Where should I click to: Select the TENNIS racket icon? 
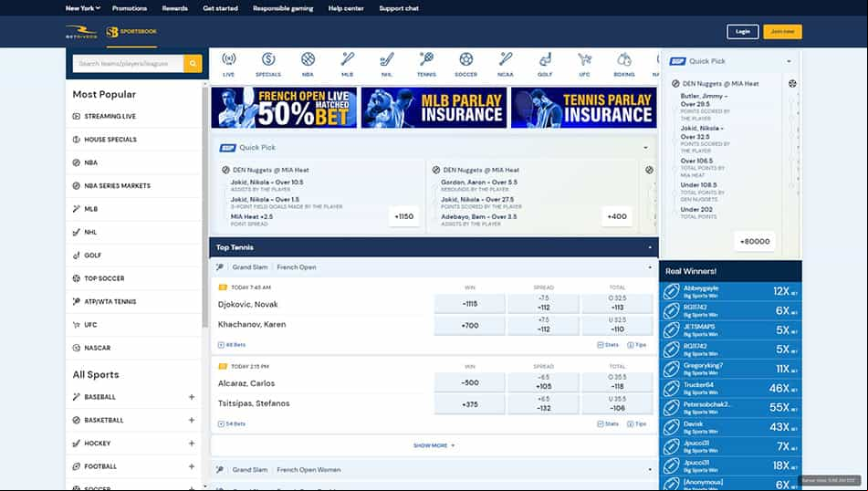tap(426, 64)
